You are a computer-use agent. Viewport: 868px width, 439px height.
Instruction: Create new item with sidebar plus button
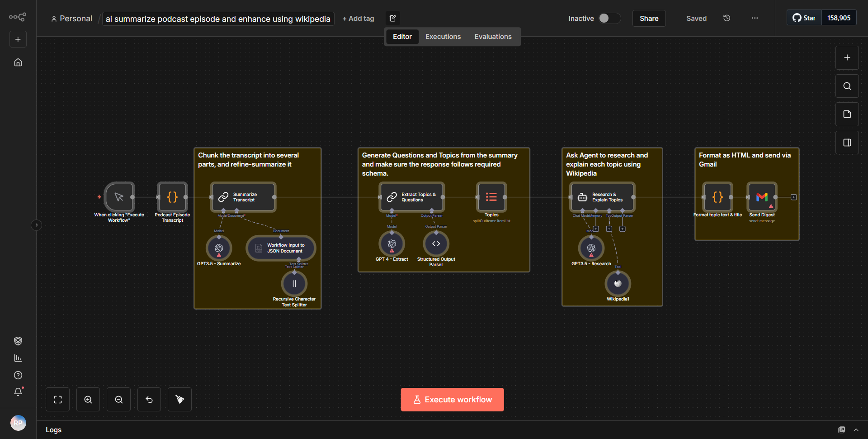click(18, 39)
